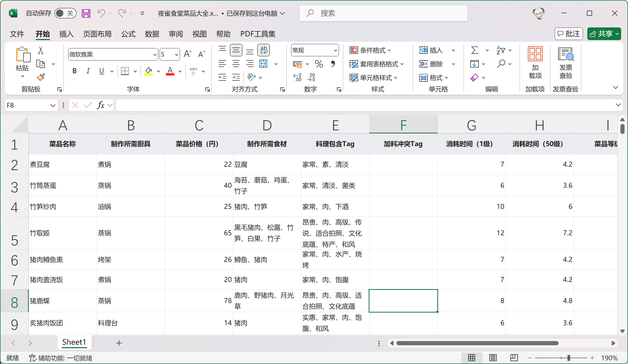This screenshot has height=364, width=628.
Task: Toggle the AutoSave (自动保存) switch
Action: tap(65, 13)
